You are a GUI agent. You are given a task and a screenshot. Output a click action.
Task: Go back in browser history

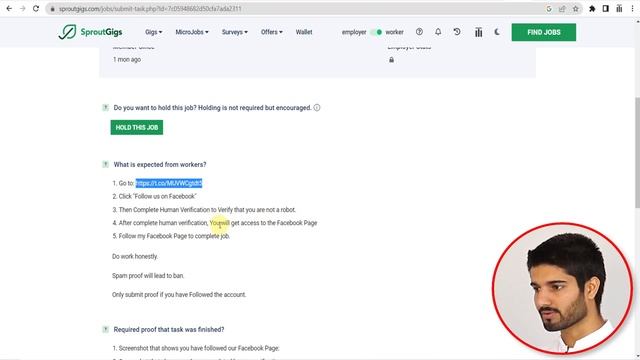tap(9, 9)
